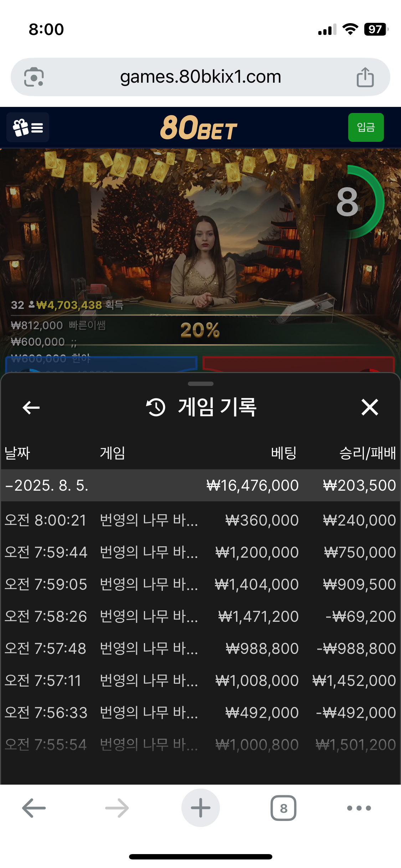The height and width of the screenshot is (868, 401).
Task: Open browser more options menu
Action: pyautogui.click(x=359, y=808)
